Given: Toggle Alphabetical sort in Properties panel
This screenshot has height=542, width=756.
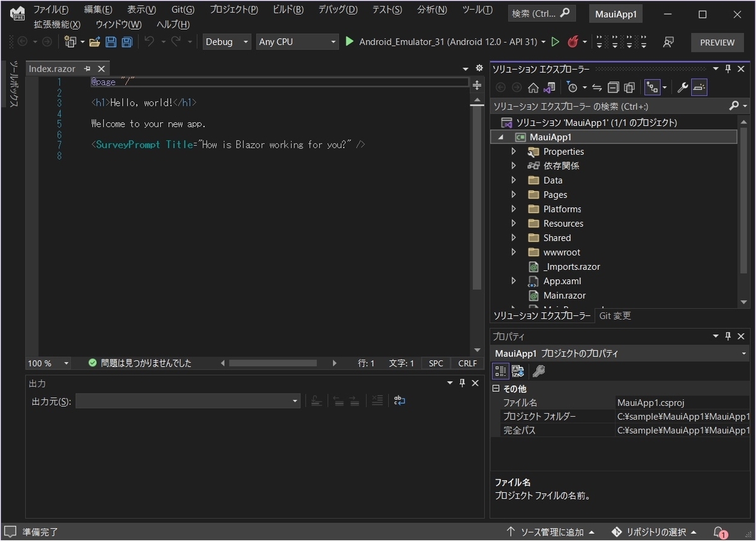Looking at the screenshot, I should coord(518,371).
